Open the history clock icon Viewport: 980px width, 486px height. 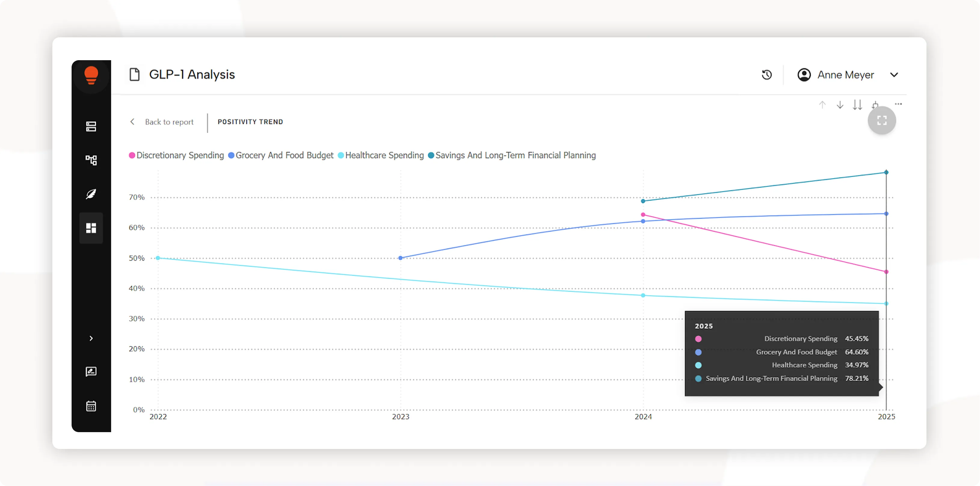[766, 75]
